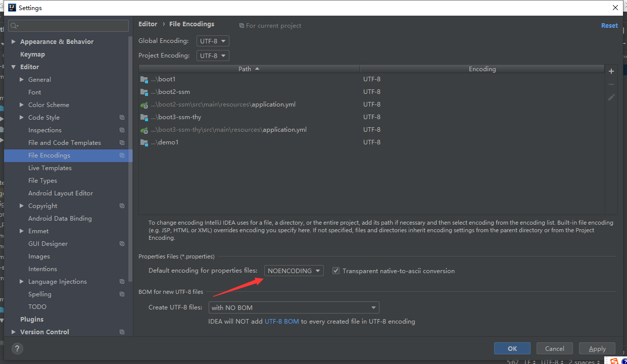Image resolution: width=627 pixels, height=364 pixels.
Task: Click Spring icon of boot2-ssm application.yml row
Action: click(144, 105)
